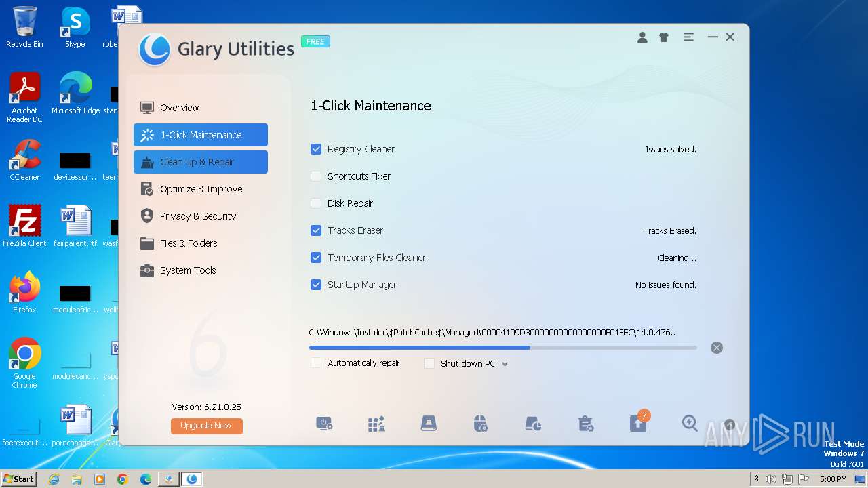The width and height of the screenshot is (868, 488).
Task: Open System Tools section
Action: click(201, 270)
